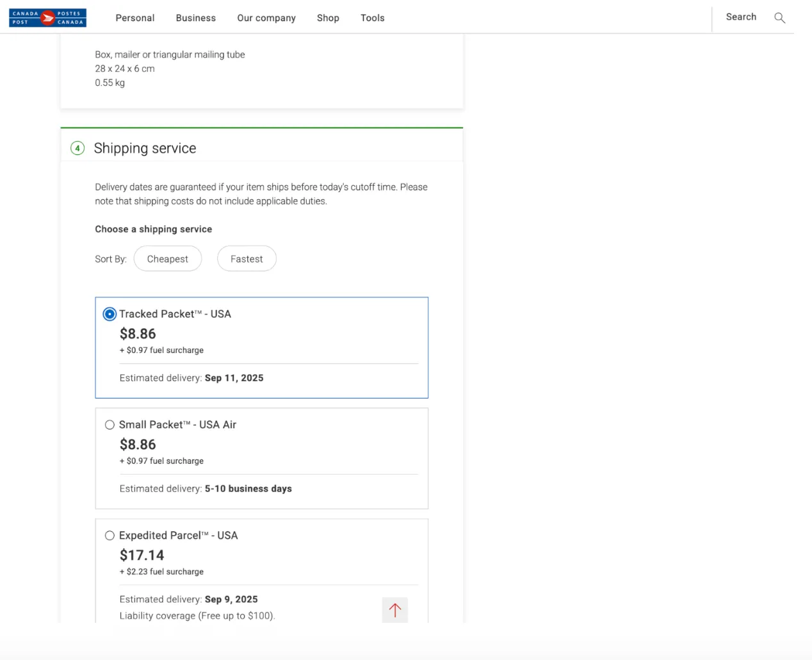Click the Small Packet - USA Air label

tap(178, 424)
